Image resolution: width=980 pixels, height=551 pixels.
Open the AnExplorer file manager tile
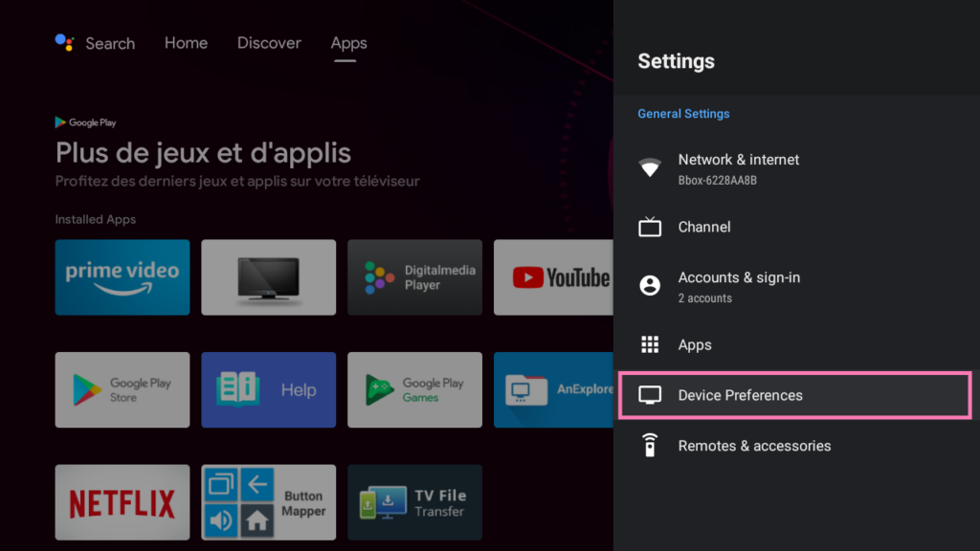coord(553,390)
